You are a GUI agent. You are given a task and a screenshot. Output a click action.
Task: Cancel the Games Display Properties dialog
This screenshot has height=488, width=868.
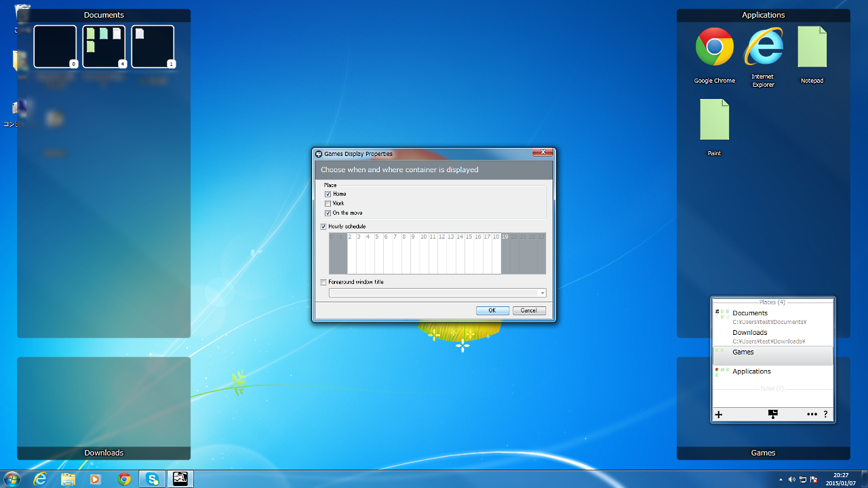coord(529,310)
